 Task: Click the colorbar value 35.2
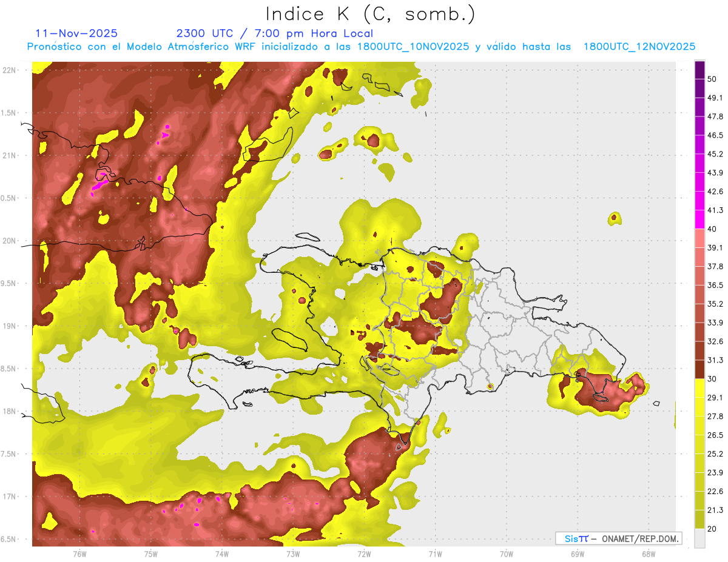click(x=715, y=304)
